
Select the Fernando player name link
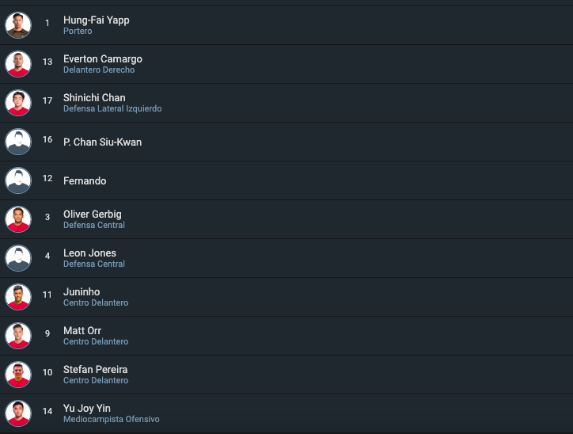tap(85, 181)
